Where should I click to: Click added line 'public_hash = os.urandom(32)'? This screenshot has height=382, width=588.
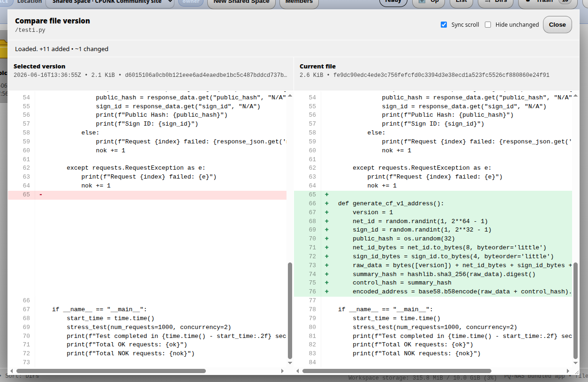click(x=404, y=239)
